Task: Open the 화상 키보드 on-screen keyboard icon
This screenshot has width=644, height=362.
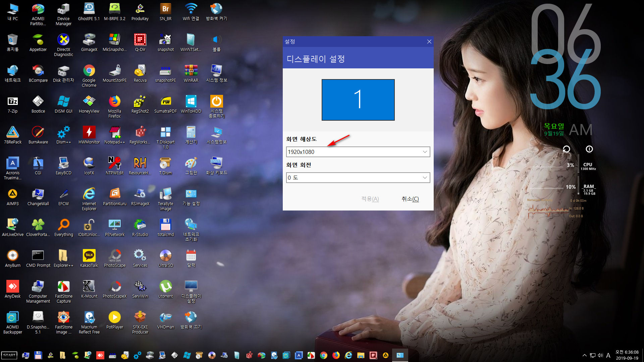Action: (216, 166)
